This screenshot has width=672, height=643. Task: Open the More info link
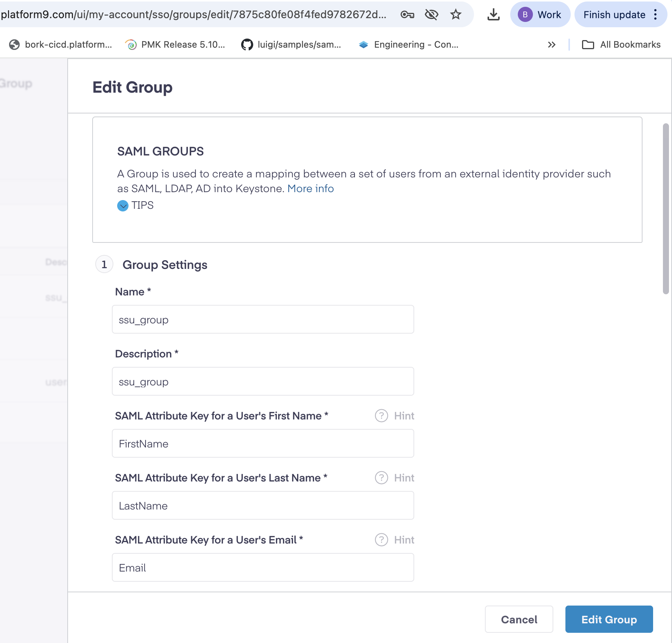click(x=310, y=189)
